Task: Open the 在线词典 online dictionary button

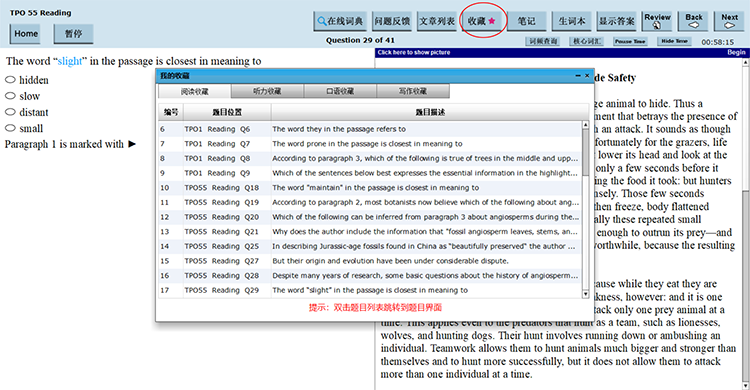Action: 340,21
